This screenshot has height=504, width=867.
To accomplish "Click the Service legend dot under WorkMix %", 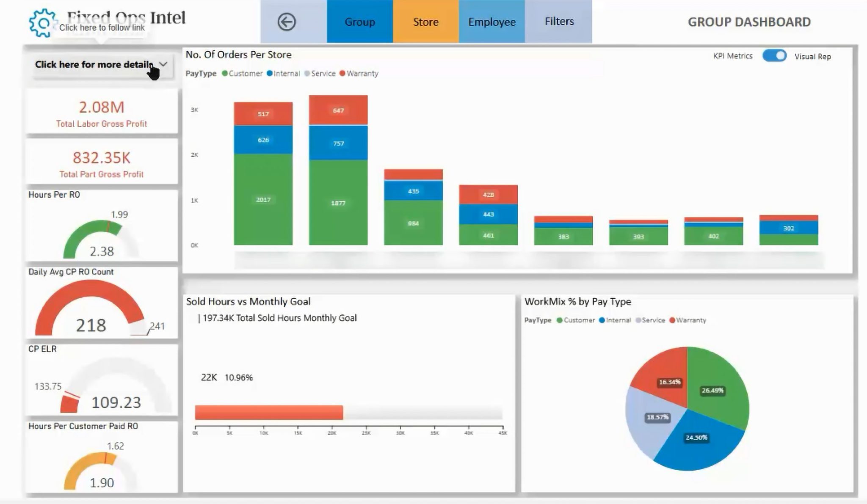I will pos(638,320).
